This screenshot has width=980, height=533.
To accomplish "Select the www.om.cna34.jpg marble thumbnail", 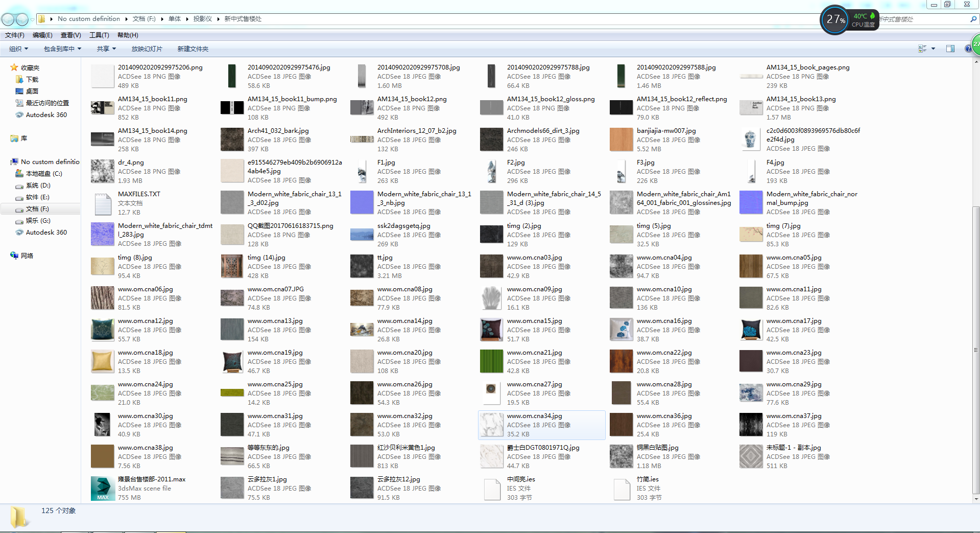I will [x=492, y=425].
